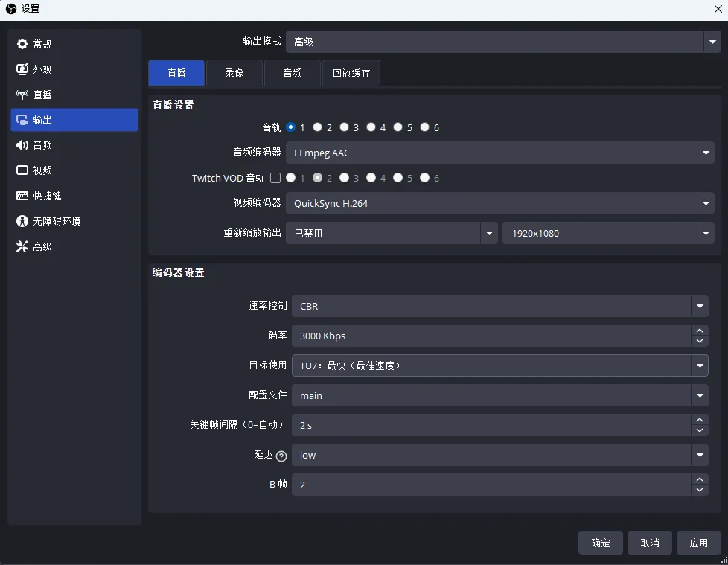Click the 高级 tools icon in sidebar
The height and width of the screenshot is (565, 728).
[x=22, y=247]
